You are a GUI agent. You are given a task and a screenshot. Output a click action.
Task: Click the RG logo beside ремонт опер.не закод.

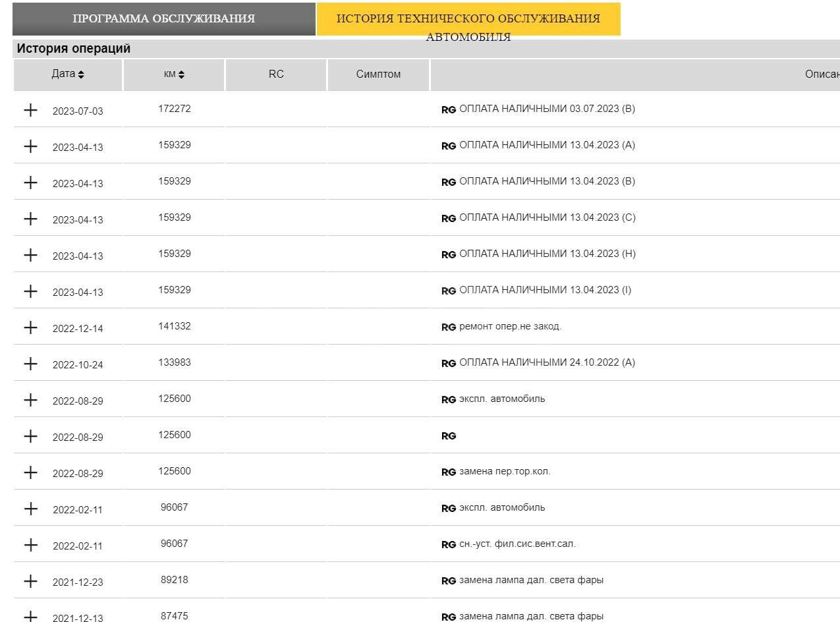click(449, 327)
